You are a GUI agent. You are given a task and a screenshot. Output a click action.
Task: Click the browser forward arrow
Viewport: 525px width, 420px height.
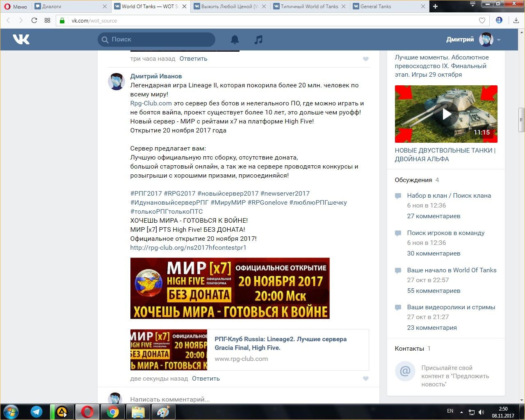tap(21, 21)
